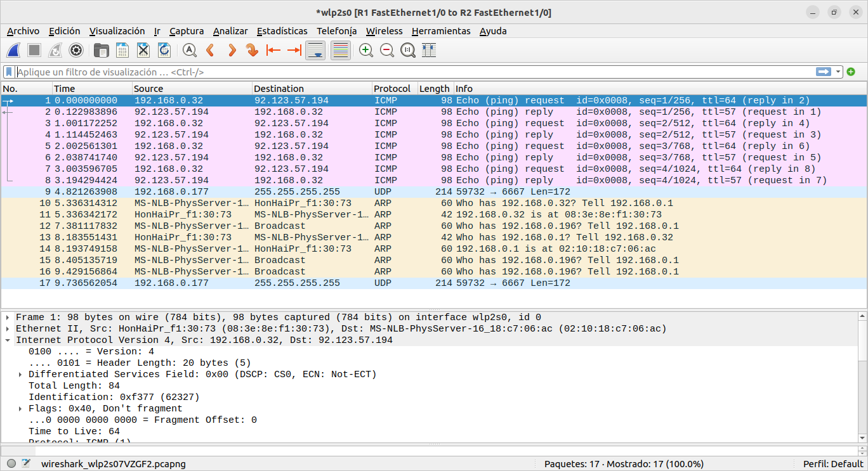Save this capture file
This screenshot has width=868, height=471.
click(122, 50)
